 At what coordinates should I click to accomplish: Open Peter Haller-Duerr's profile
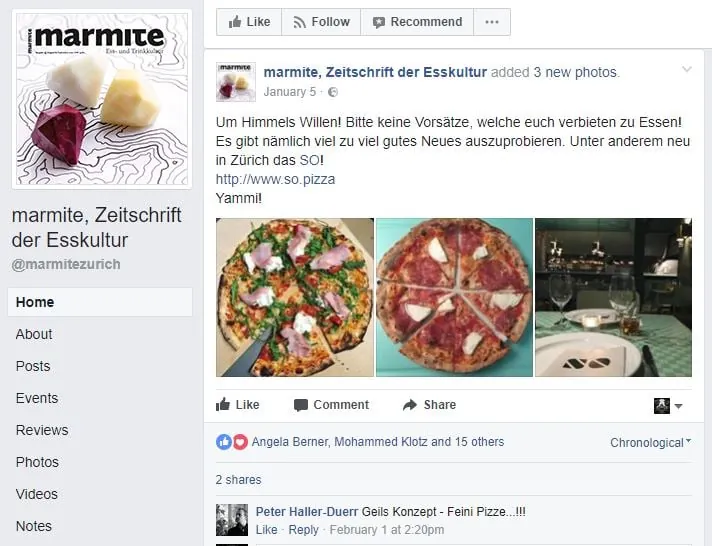click(307, 511)
